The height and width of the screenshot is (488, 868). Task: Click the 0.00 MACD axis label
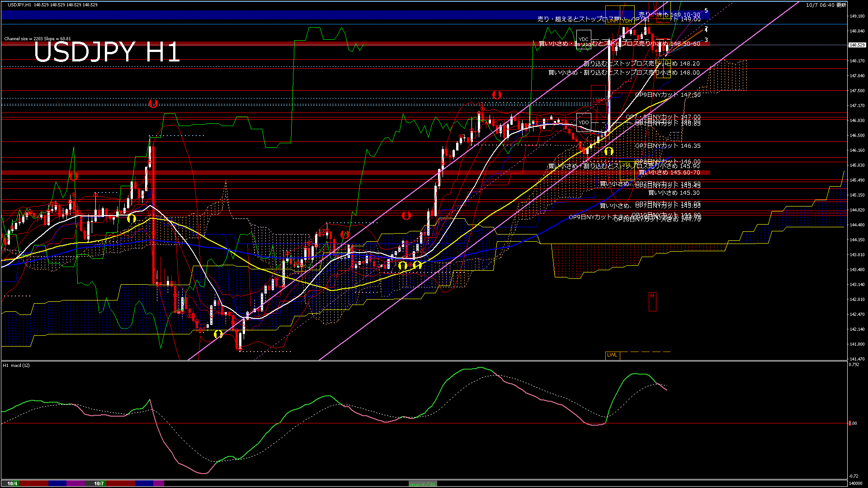coord(853,423)
